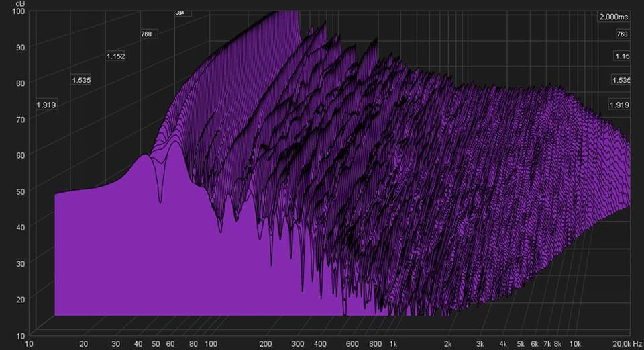Click the 10k frequency axis label
The image size is (644, 350).
click(x=575, y=344)
